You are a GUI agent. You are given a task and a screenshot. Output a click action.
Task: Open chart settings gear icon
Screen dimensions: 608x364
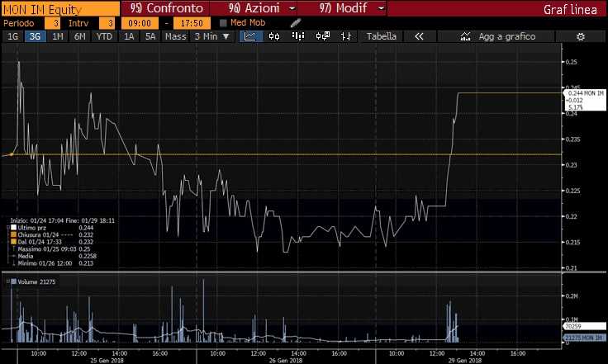pyautogui.click(x=580, y=37)
